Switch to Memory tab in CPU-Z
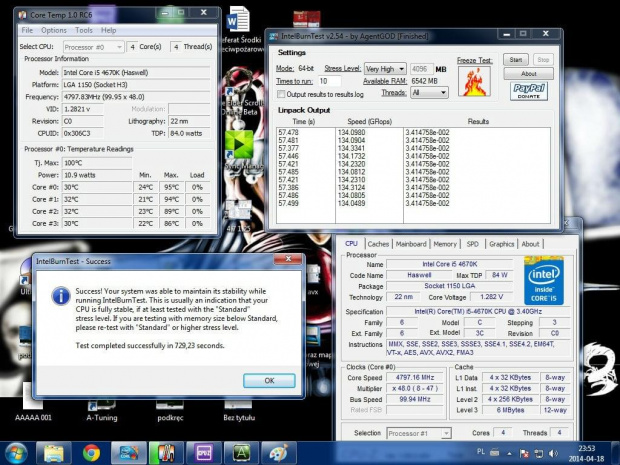 coord(445,244)
